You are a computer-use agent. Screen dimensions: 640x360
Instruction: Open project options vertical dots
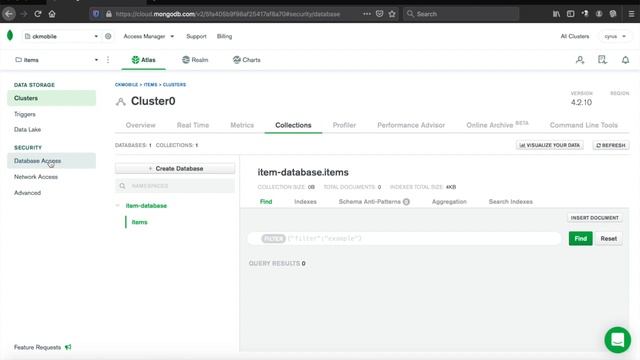tap(108, 60)
